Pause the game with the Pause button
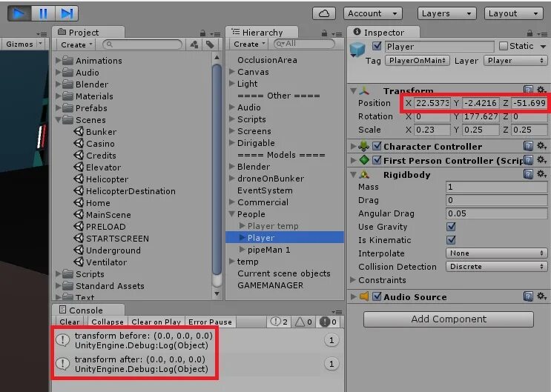This screenshot has width=551, height=392. click(43, 13)
